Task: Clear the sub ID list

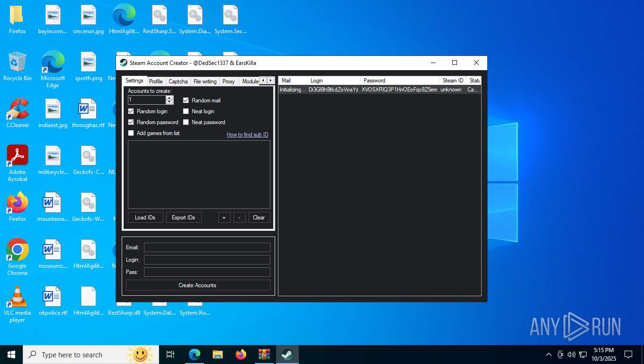Action: click(x=259, y=218)
